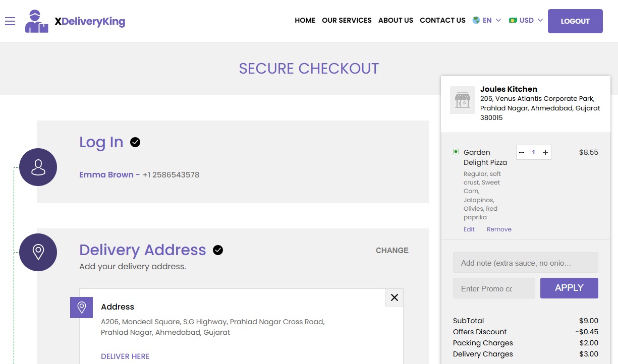
Task: Open the USD currency dropdown
Action: tap(526, 20)
